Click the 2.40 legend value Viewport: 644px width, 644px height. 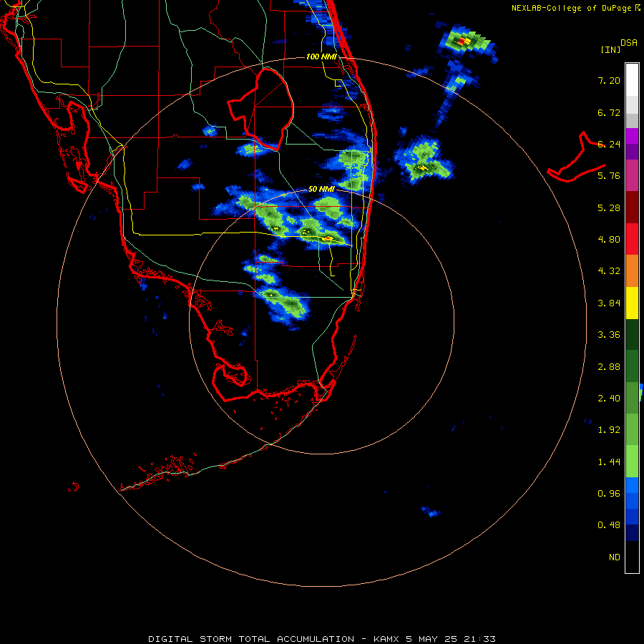609,399
